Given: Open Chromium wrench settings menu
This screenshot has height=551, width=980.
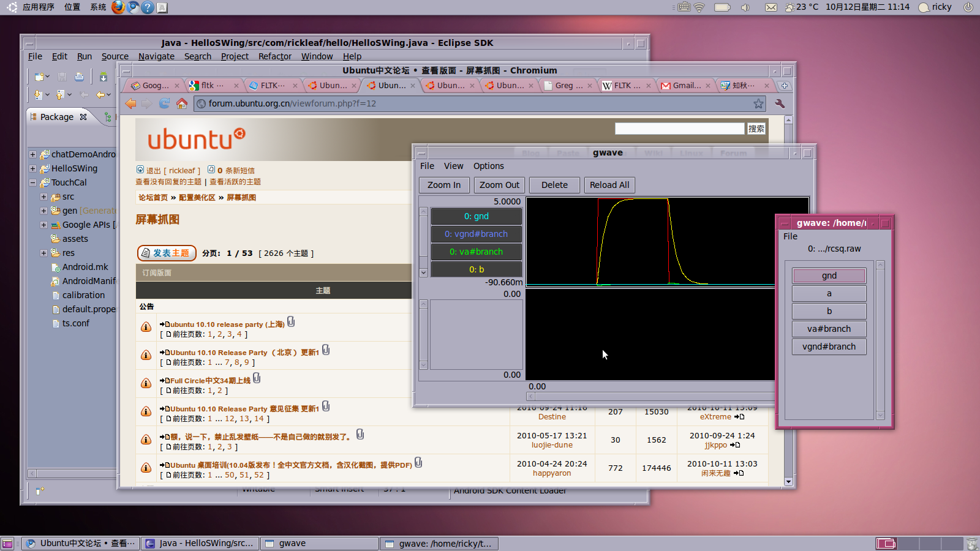Looking at the screenshot, I should [780, 103].
